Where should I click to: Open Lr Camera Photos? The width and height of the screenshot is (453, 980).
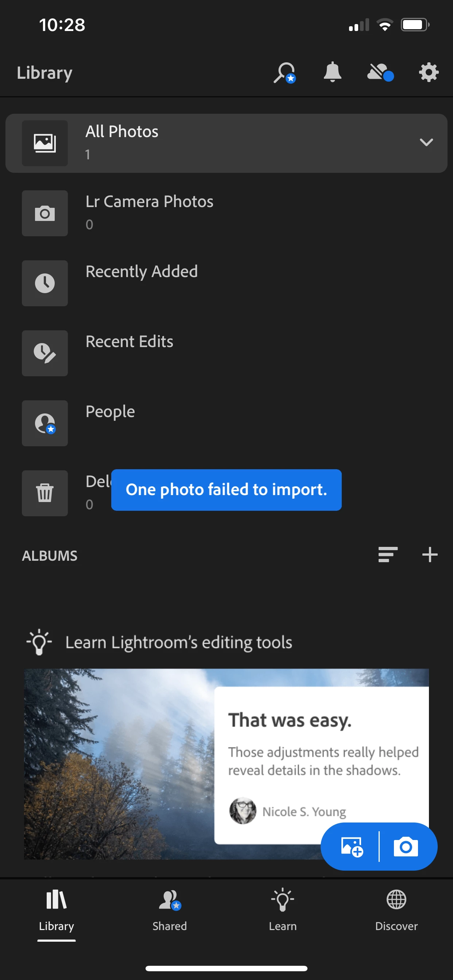(226, 213)
